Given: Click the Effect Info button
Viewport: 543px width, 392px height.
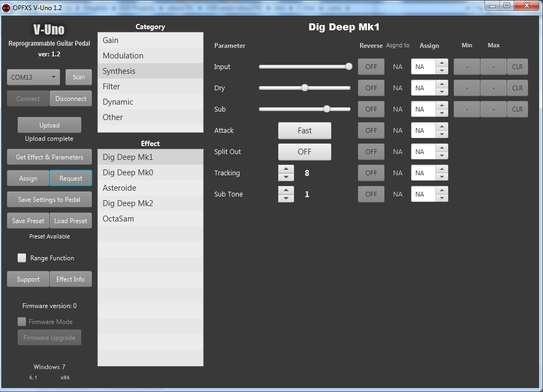Looking at the screenshot, I should click(71, 279).
